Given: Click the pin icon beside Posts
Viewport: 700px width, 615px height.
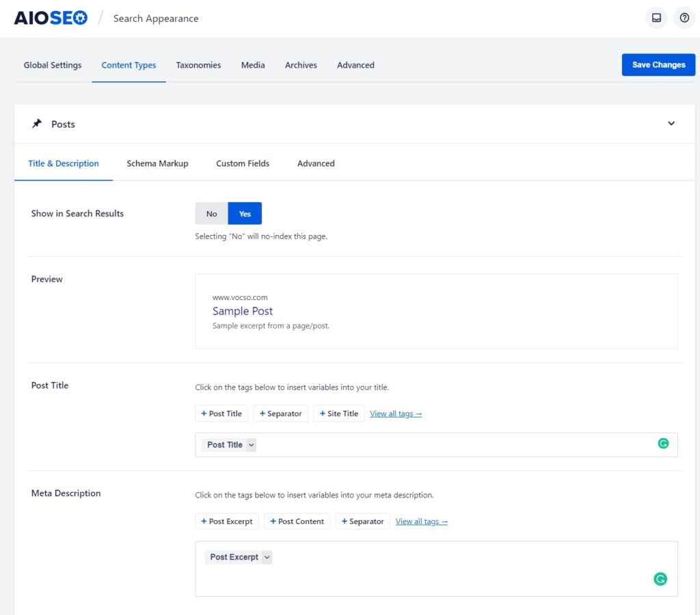Looking at the screenshot, I should point(38,124).
